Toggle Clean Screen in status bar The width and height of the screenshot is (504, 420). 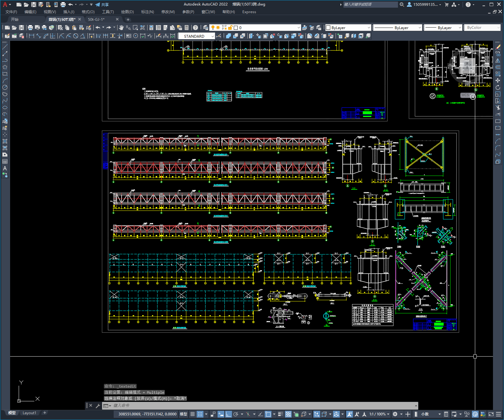pos(491,414)
